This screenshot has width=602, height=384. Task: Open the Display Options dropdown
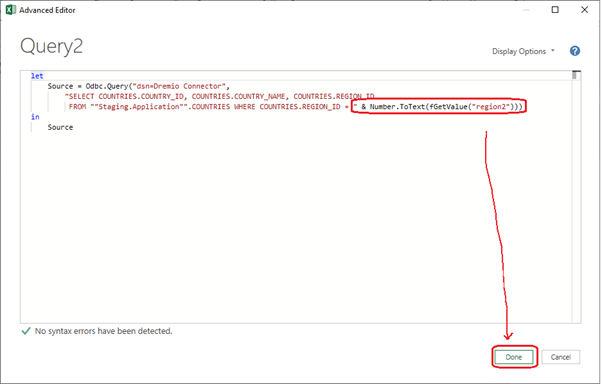(x=524, y=51)
